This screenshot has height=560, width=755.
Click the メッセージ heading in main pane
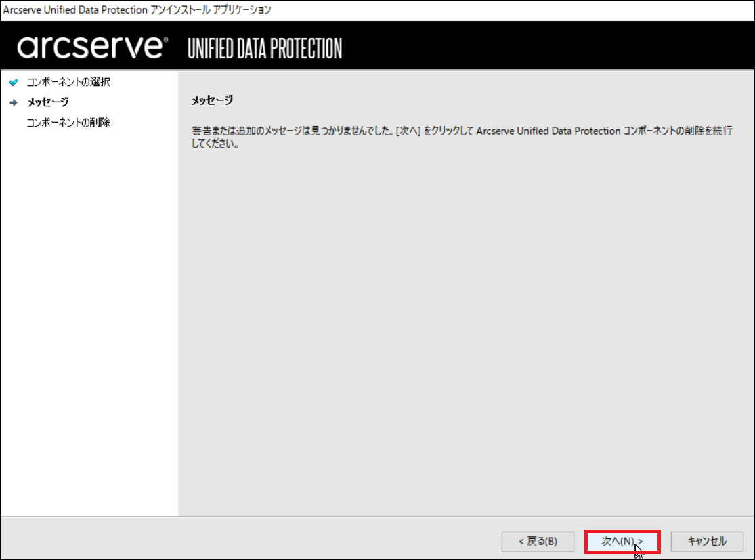(213, 101)
